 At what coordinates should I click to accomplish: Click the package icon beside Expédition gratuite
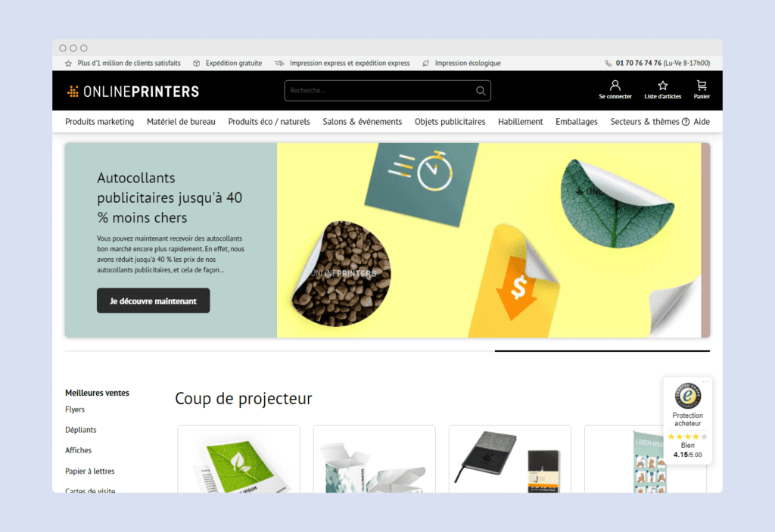tap(196, 64)
